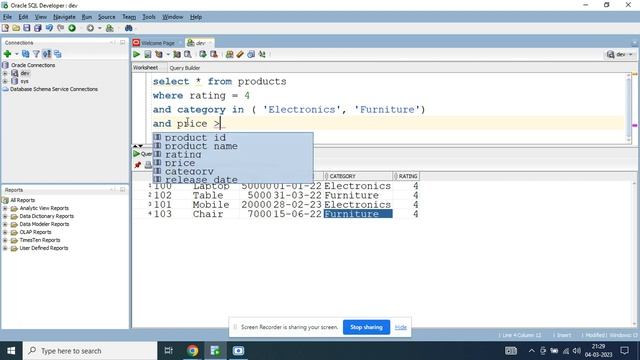Expand Data Dictionary Reports folder
This screenshot has height=360, width=640.
pyautogui.click(x=5, y=216)
